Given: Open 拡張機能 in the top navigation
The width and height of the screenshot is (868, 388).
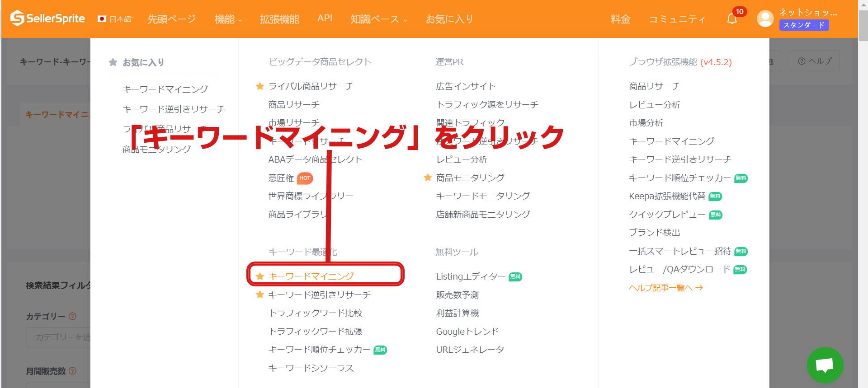Looking at the screenshot, I should [x=279, y=19].
